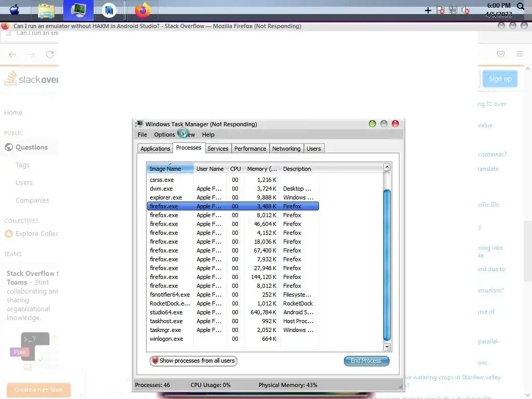Select the taskhost.exe process row

(x=233, y=321)
